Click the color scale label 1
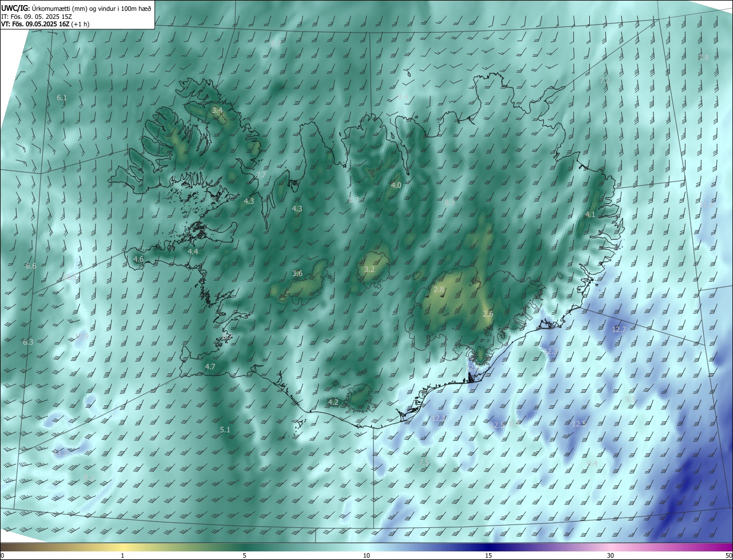Screen dimensions: 733x560 point(123,555)
